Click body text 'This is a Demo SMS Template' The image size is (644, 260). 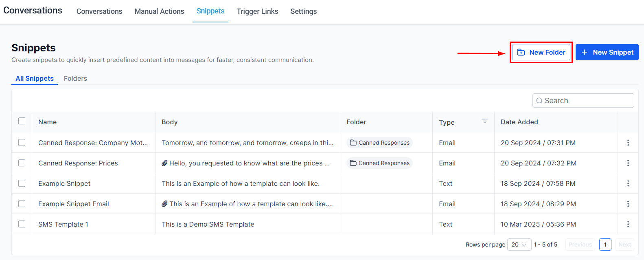click(208, 224)
